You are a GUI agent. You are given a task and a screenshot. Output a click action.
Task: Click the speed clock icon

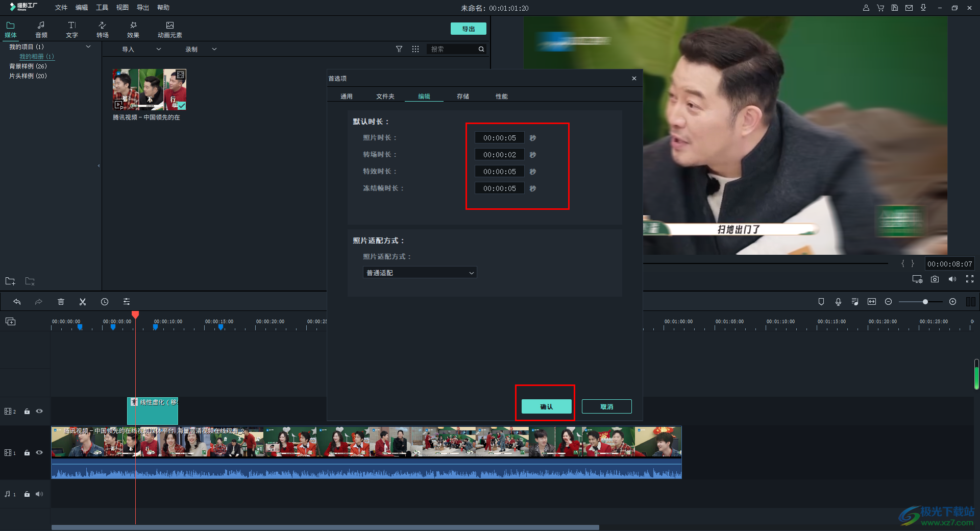pos(105,302)
